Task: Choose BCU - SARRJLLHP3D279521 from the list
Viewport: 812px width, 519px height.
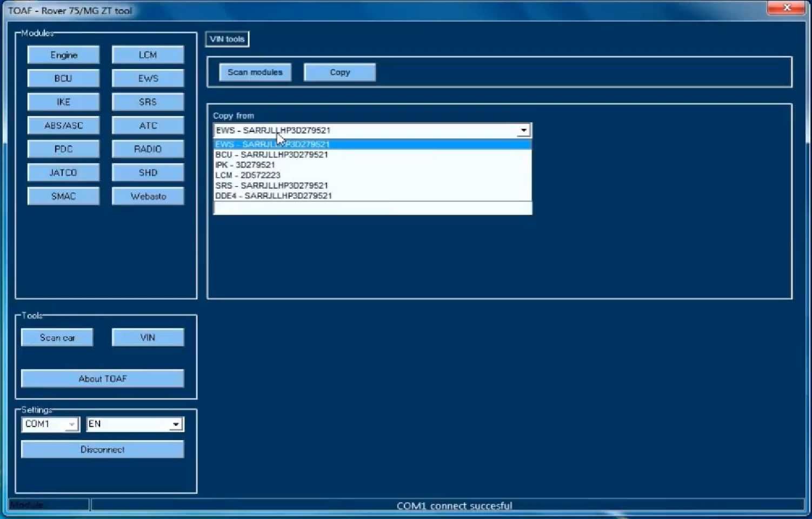Action: 372,155
